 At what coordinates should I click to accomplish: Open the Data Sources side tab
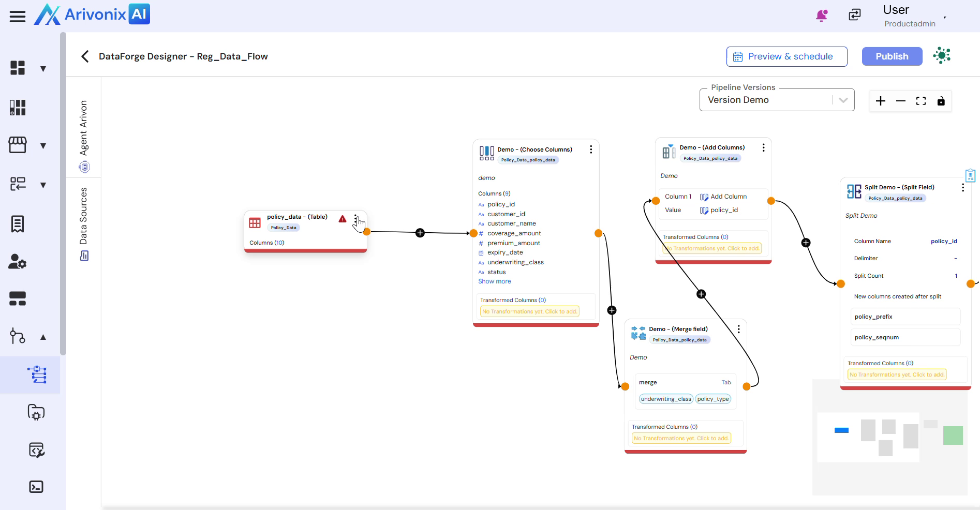pyautogui.click(x=84, y=222)
